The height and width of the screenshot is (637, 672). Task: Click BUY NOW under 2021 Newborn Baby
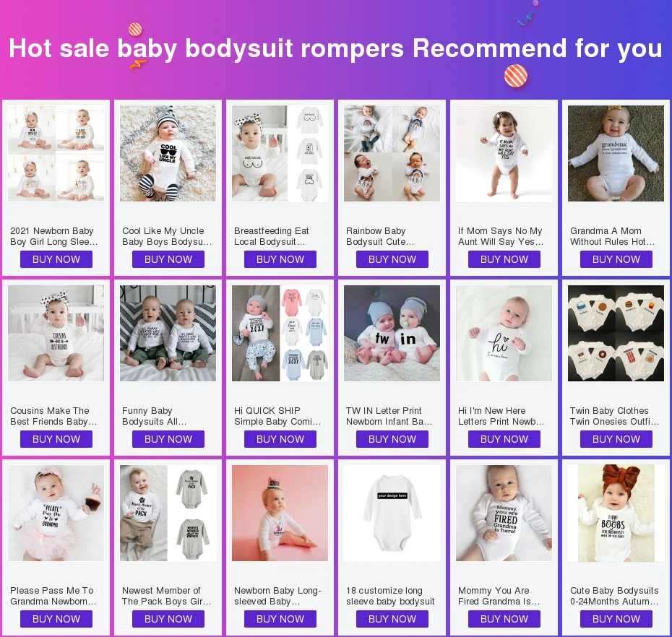[56, 259]
